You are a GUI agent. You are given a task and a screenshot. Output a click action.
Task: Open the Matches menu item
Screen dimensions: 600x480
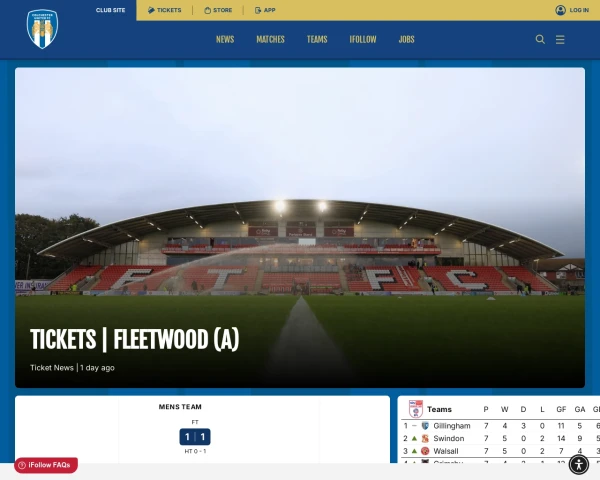271,39
